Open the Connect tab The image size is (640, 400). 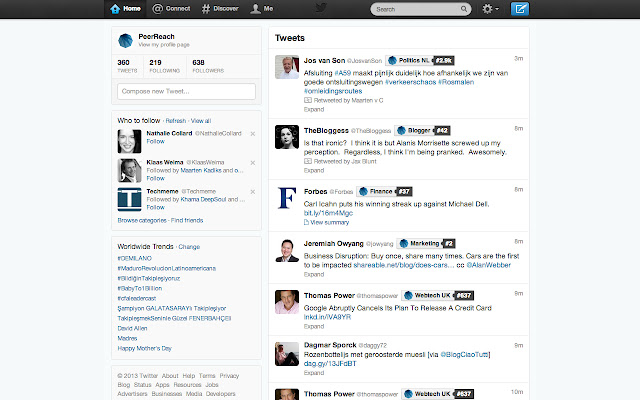[x=171, y=9]
